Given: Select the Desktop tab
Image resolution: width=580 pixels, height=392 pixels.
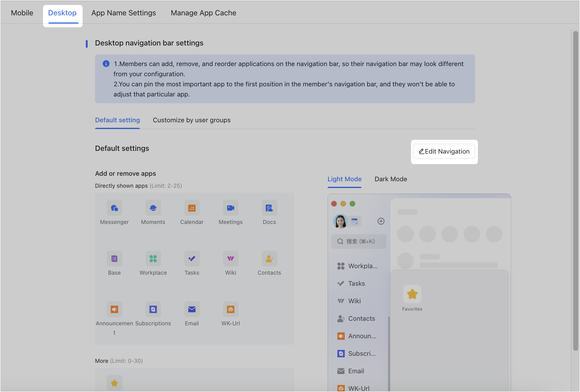Looking at the screenshot, I should coord(62,13).
